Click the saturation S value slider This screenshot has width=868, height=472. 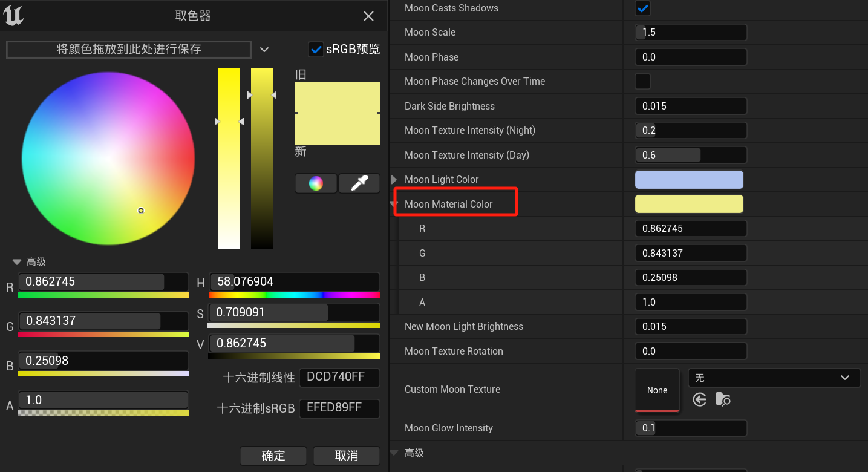(295, 312)
